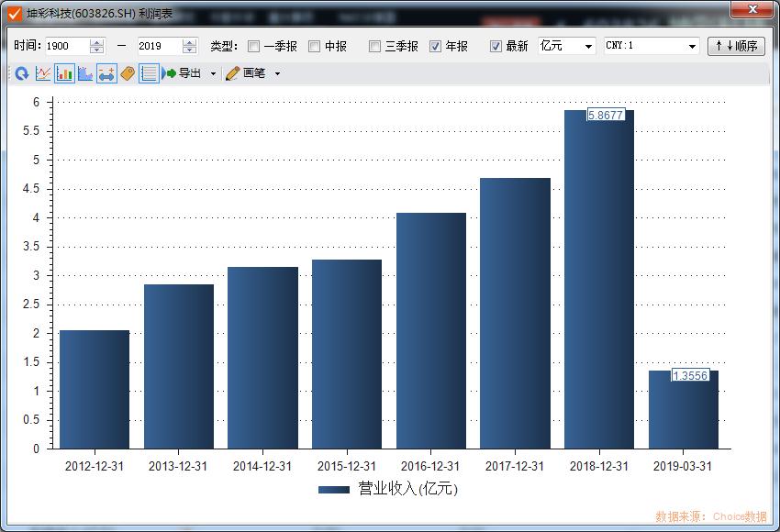Switch to line chart view
Image resolution: width=780 pixels, height=532 pixels.
41,73
